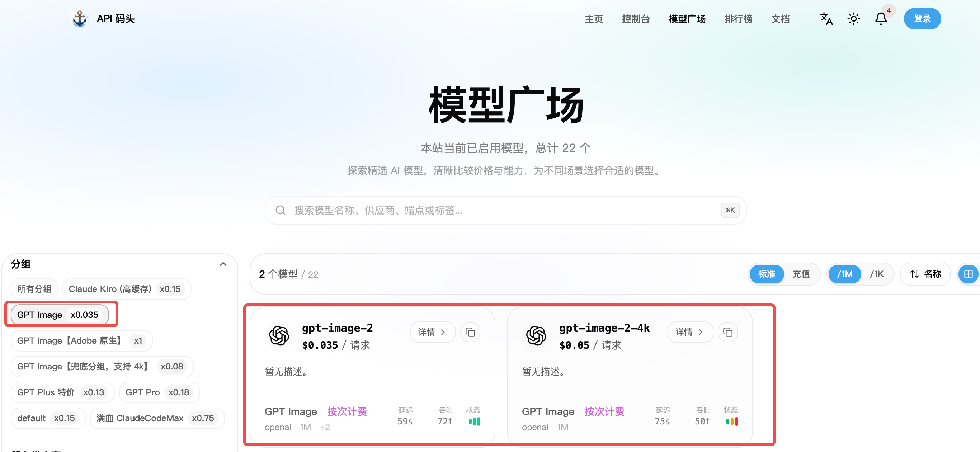Click the 50t throughput value
Screen dimensions: 980x452
click(702, 422)
